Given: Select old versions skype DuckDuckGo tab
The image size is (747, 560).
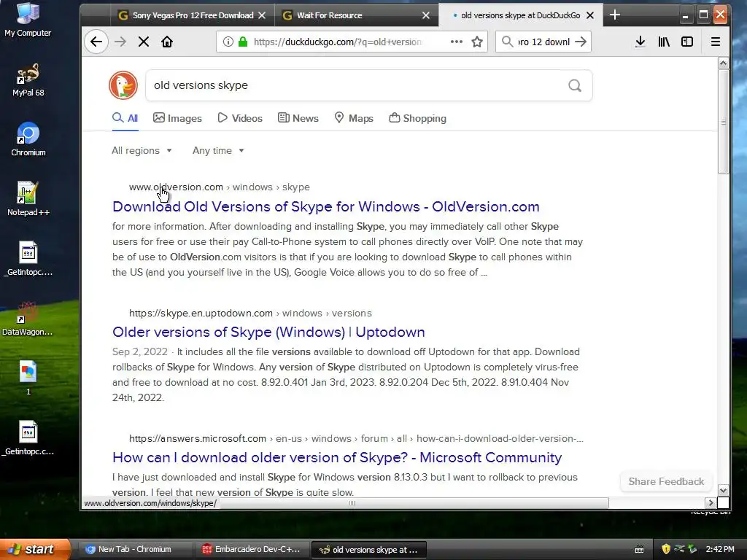Looking at the screenshot, I should click(520, 15).
